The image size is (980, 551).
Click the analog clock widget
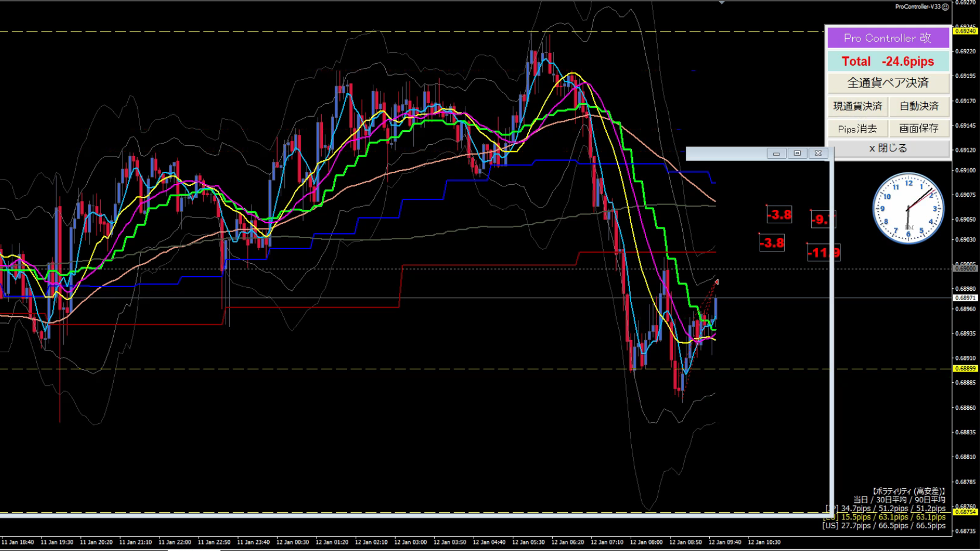[x=908, y=208]
